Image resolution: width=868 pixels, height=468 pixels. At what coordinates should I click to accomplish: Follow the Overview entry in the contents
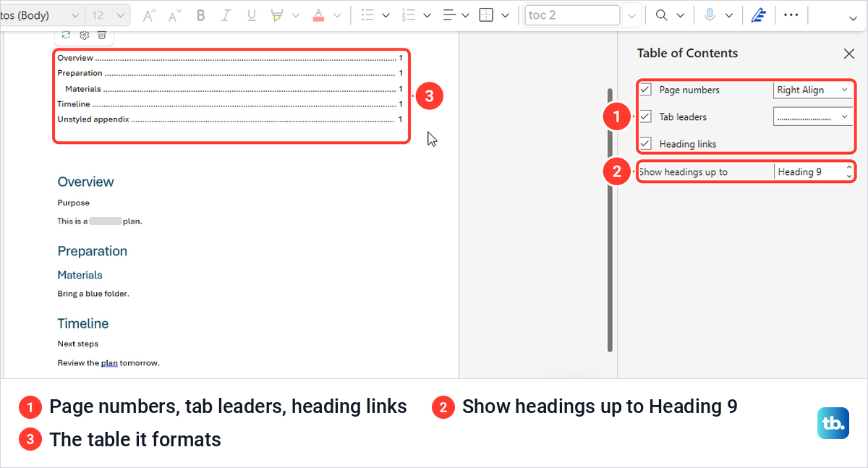point(230,58)
